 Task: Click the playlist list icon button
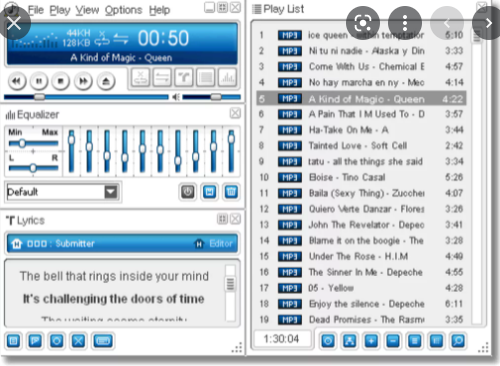point(415,341)
